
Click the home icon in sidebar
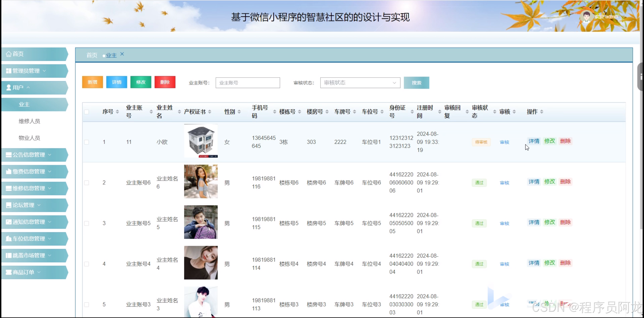pos(9,54)
